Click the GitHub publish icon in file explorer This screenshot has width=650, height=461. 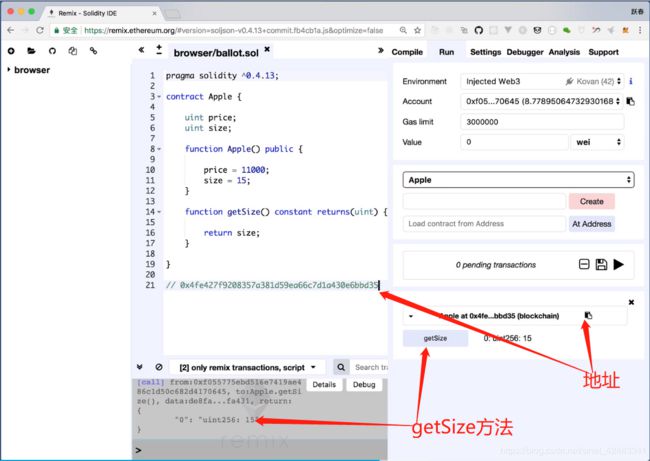pyautogui.click(x=52, y=51)
